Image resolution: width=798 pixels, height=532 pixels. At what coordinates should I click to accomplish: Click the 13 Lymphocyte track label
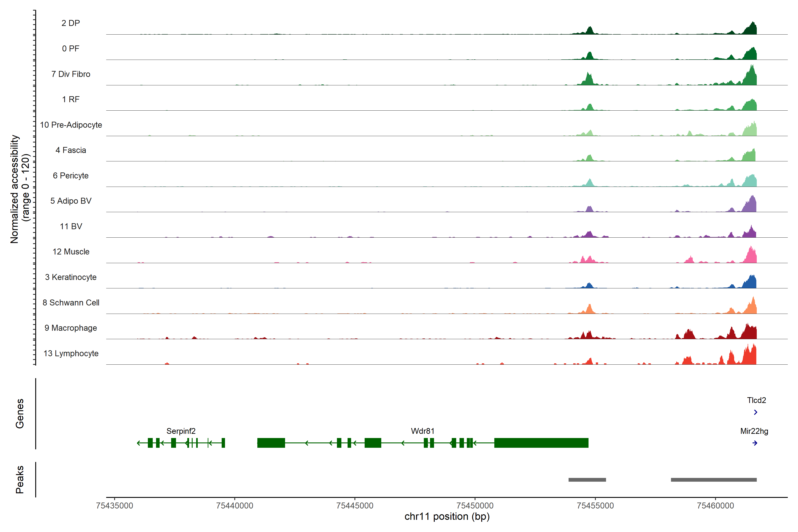(70, 353)
